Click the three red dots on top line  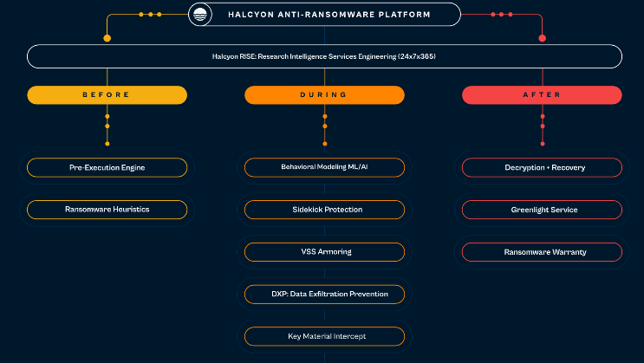[503, 14]
